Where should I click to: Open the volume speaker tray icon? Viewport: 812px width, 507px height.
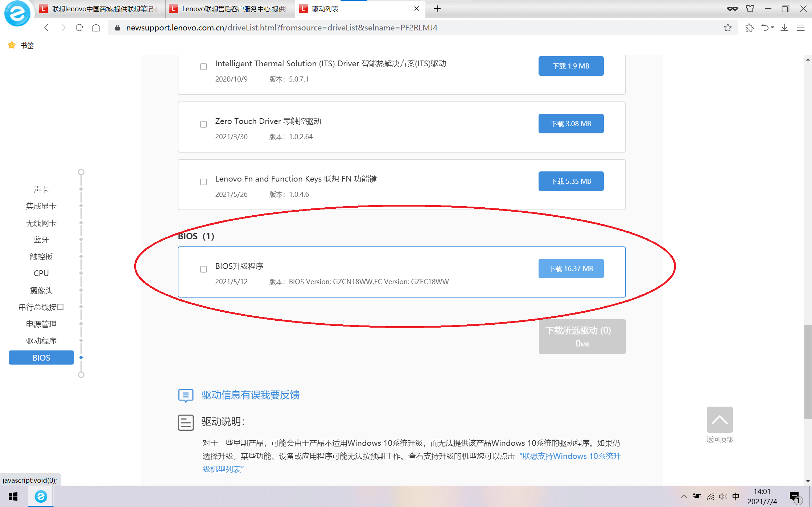click(723, 496)
